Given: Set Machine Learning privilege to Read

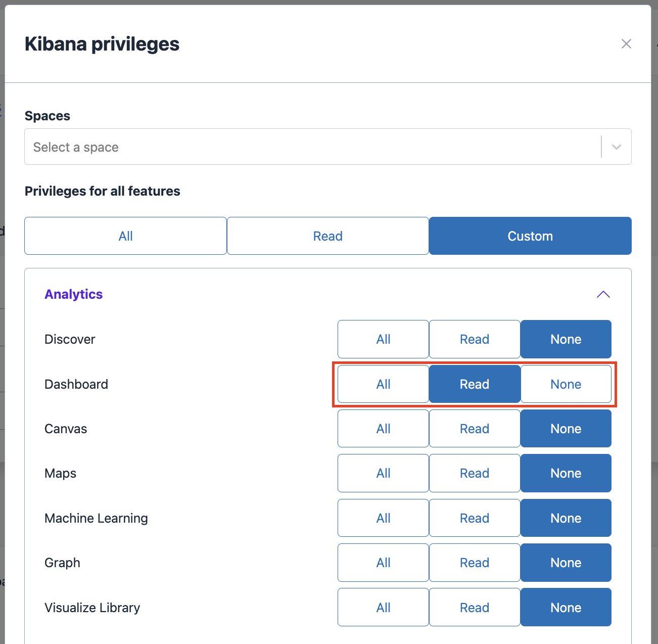Looking at the screenshot, I should point(475,518).
